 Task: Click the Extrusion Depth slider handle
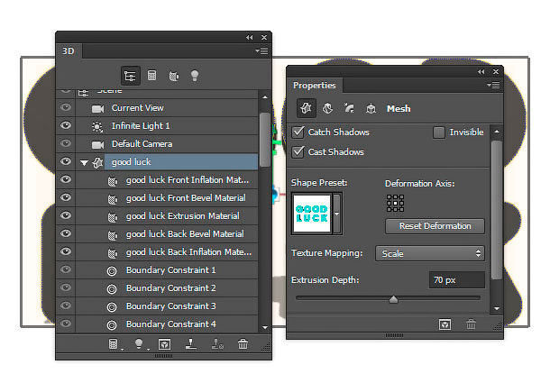coord(393,299)
